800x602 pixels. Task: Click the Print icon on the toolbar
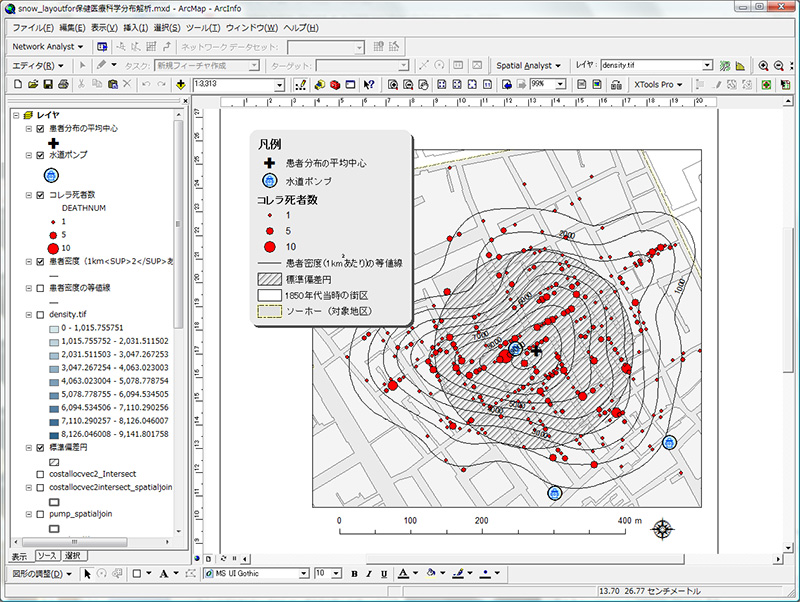[x=62, y=85]
